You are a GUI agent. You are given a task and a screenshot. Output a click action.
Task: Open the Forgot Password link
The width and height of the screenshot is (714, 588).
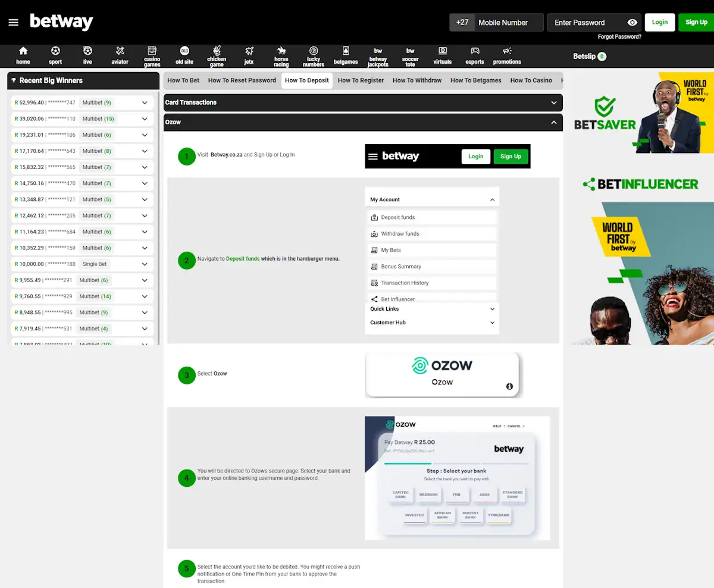tap(619, 36)
